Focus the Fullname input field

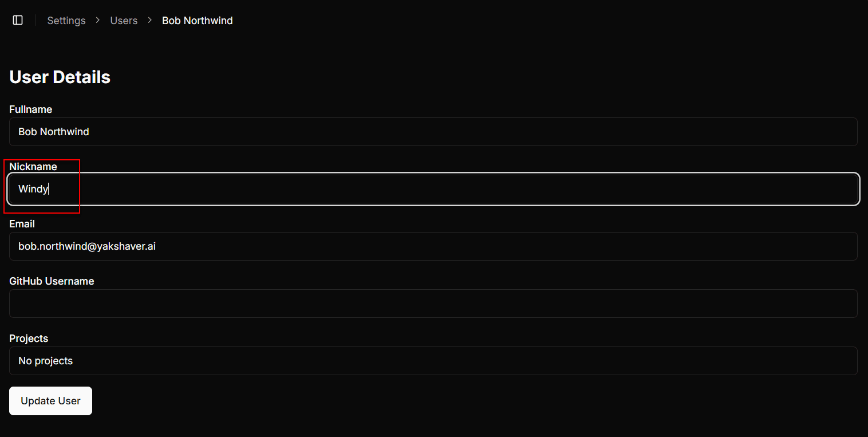click(433, 132)
